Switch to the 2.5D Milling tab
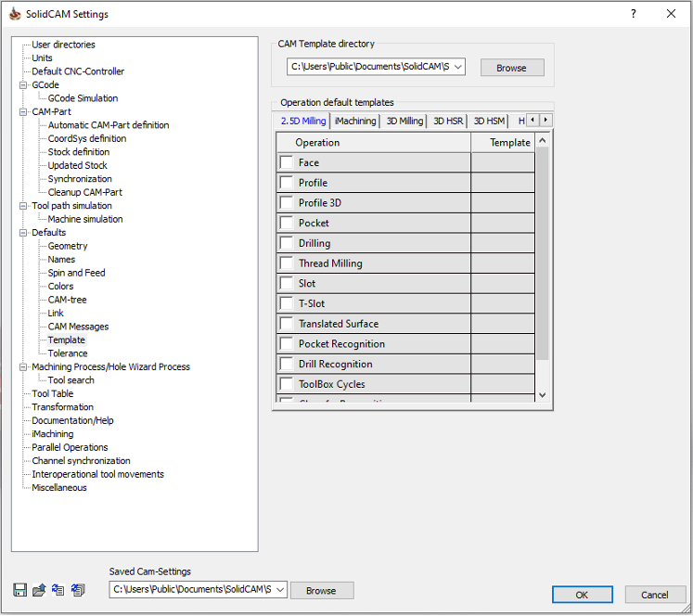The image size is (693, 616). click(303, 121)
